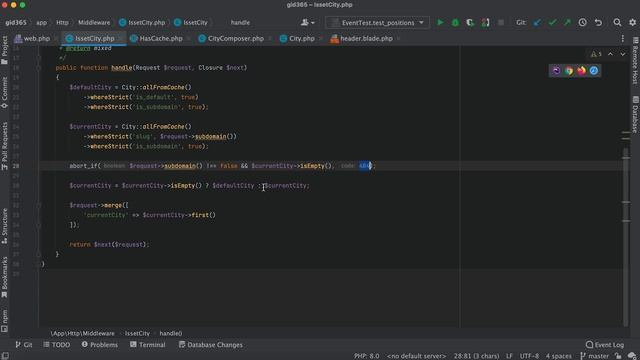Screen dimensions: 640x360
Task: Open file in Chrome browser
Action: [x=569, y=71]
